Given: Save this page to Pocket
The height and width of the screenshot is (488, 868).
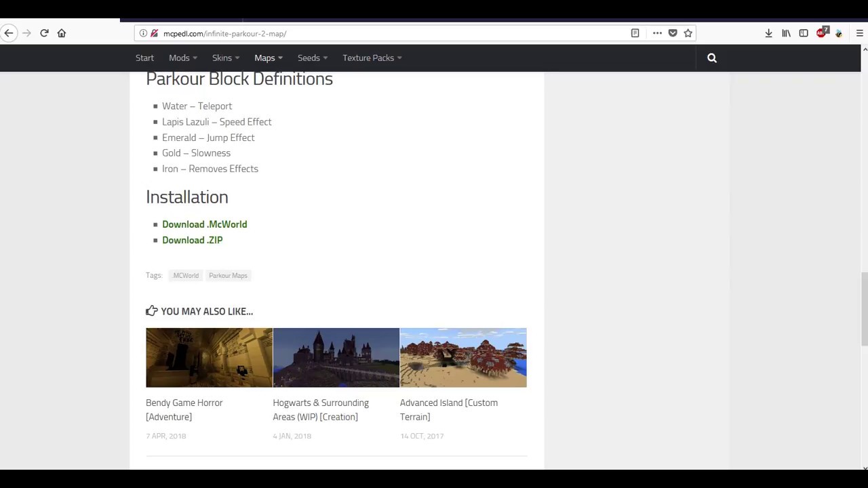Looking at the screenshot, I should 673,33.
